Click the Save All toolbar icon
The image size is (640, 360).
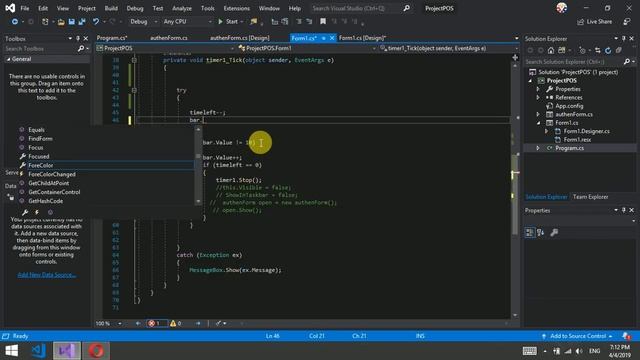tap(82, 22)
